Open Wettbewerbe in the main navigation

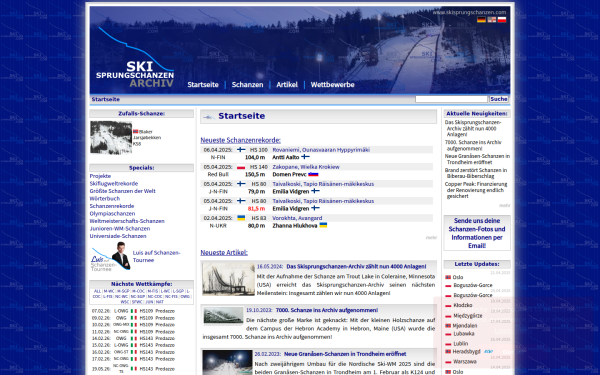coord(332,85)
